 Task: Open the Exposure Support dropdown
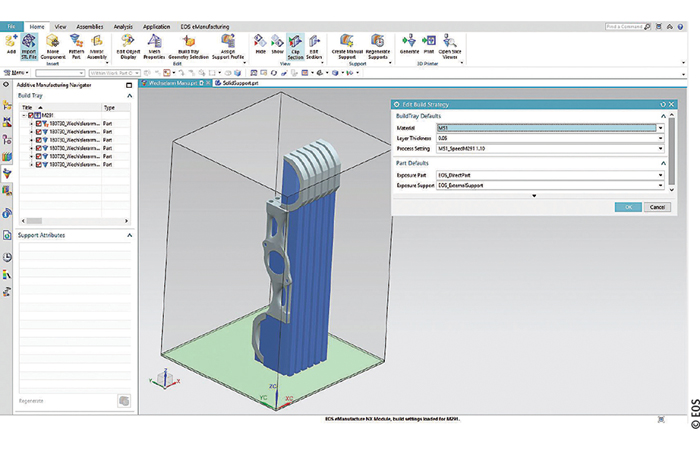pyautogui.click(x=660, y=185)
